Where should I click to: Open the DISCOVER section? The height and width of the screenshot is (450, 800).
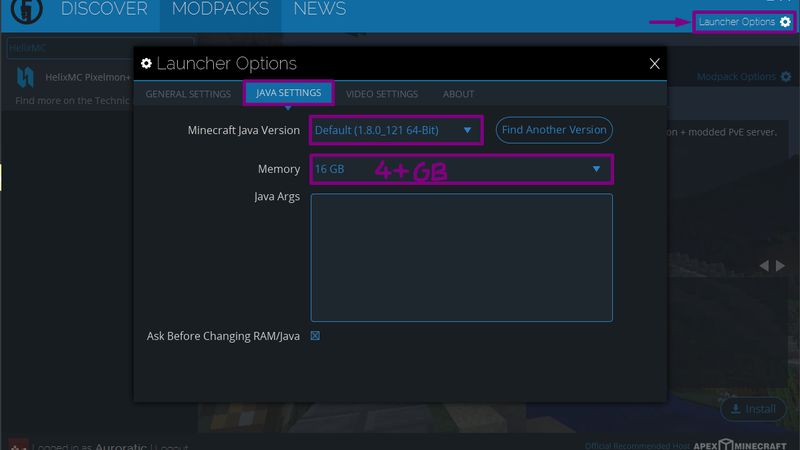pos(104,9)
